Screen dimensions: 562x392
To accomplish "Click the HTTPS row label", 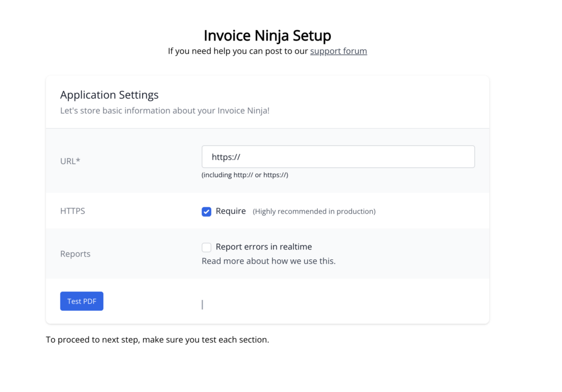I will 72,211.
